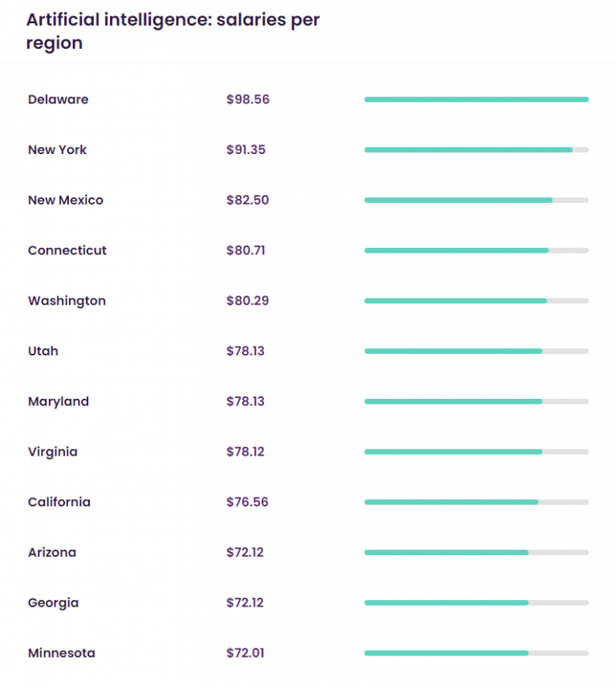Image resolution: width=616 pixels, height=686 pixels.
Task: Click the New York region name
Action: [57, 150]
